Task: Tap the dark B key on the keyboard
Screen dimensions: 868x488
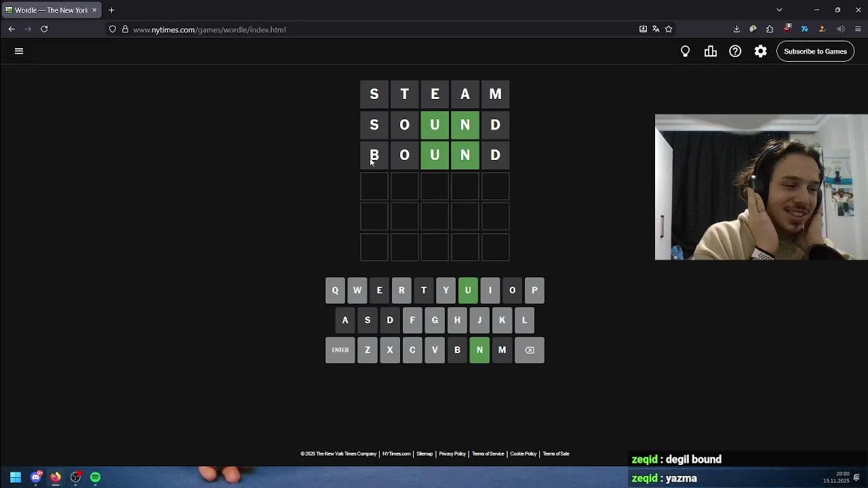Action: [457, 350]
